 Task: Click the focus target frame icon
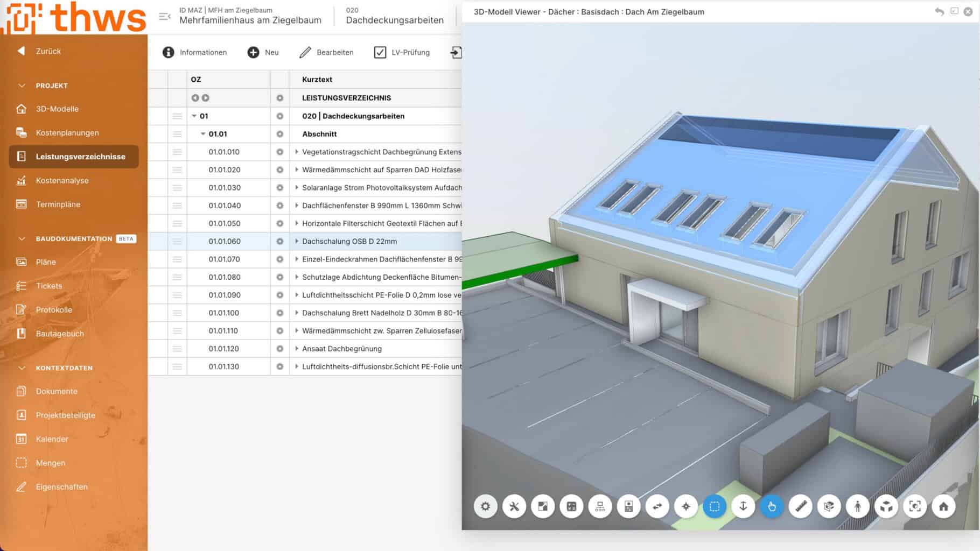(x=915, y=506)
